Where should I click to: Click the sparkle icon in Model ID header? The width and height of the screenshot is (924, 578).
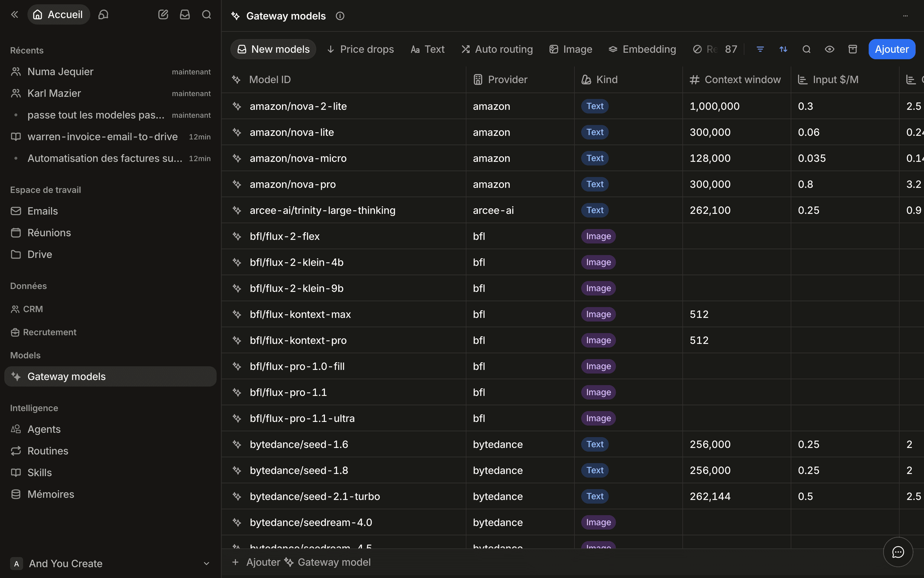pyautogui.click(x=236, y=79)
